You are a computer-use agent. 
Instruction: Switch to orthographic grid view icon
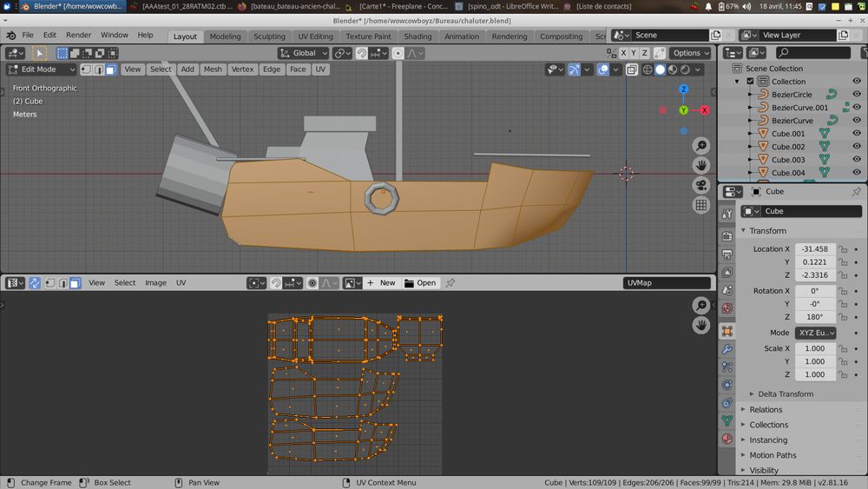(700, 205)
